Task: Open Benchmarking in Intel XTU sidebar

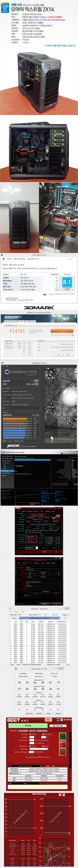Action: 6,473
